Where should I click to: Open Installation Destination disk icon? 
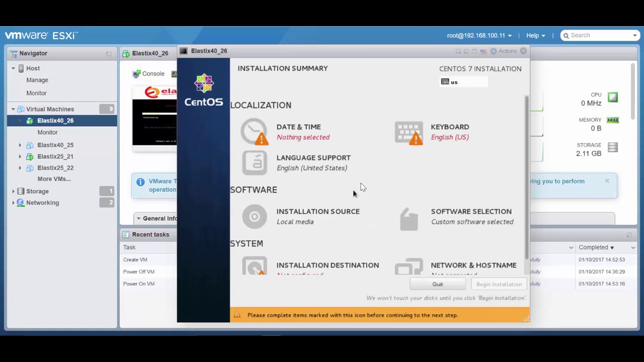[255, 266]
